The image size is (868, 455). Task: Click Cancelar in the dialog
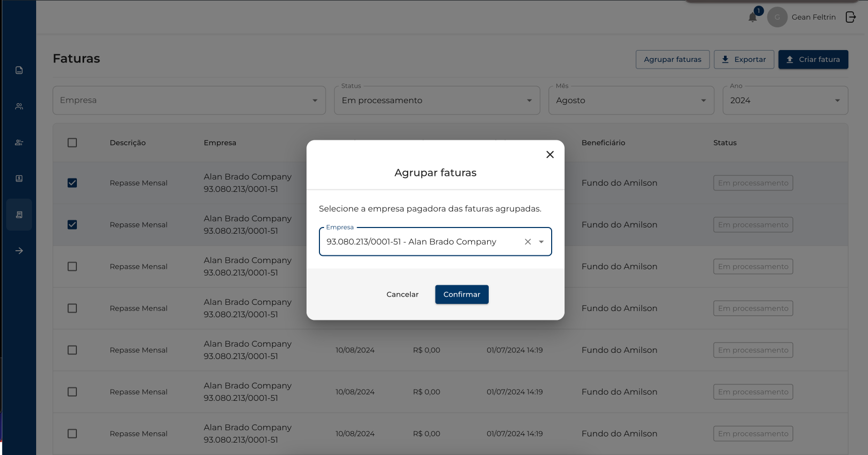(403, 295)
